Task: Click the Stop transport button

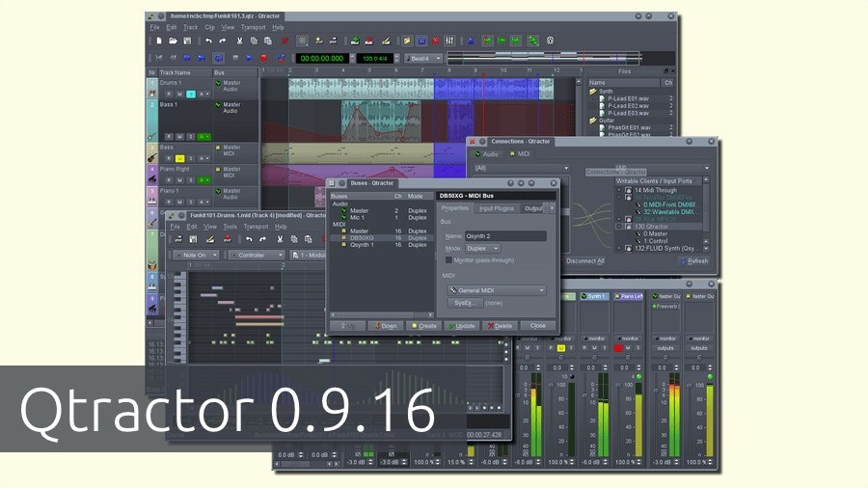Action: [x=236, y=58]
